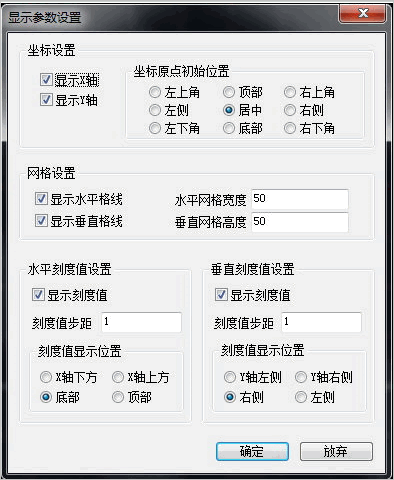Click horizontal 刻度值步距 input field
The width and height of the screenshot is (394, 480).
pos(141,322)
